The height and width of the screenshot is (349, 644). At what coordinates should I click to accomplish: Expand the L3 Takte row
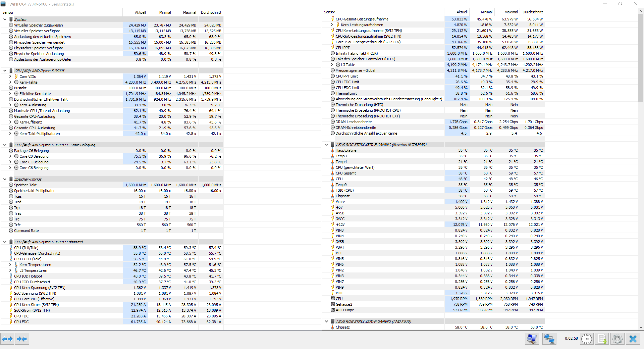click(x=332, y=65)
